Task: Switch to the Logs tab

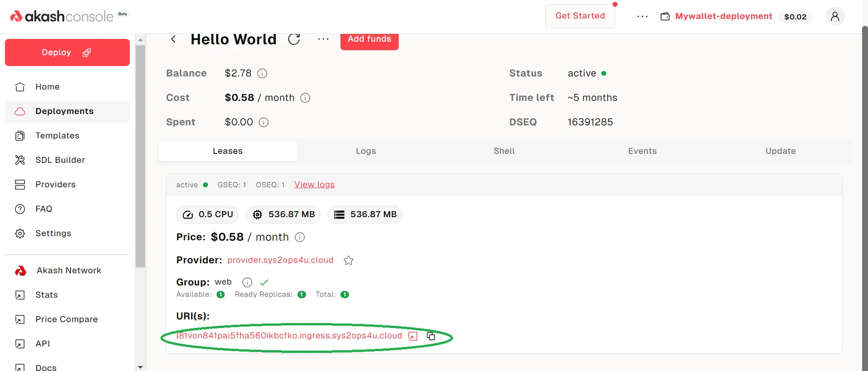Action: pyautogui.click(x=366, y=151)
